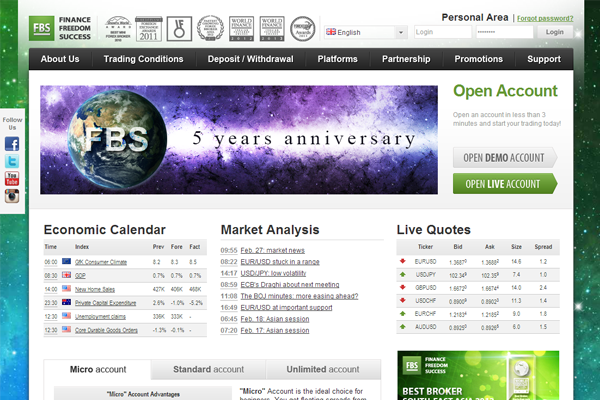Click US flag beside Unemployment claims

[x=67, y=316]
